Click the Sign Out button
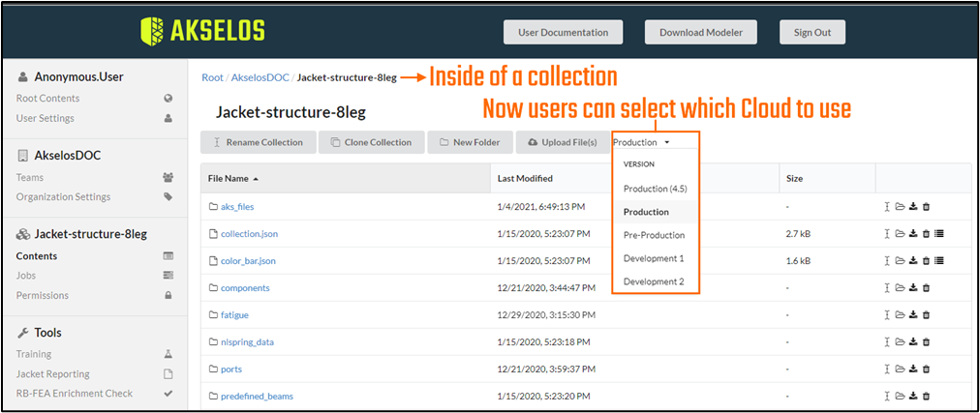Viewport: 980px width, 413px height. click(x=812, y=33)
